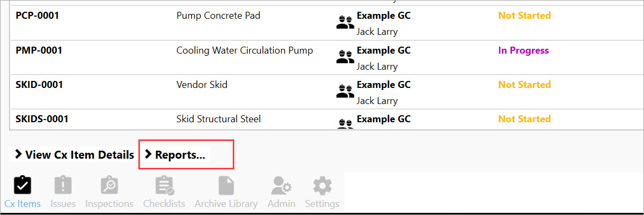Open Archive Library document icon
This screenshot has width=644, height=215.
coord(226,186)
